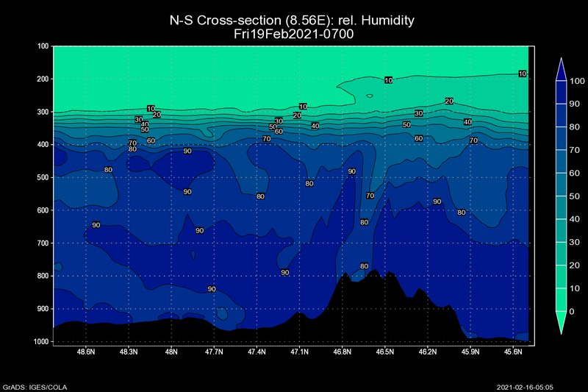Viewport: 588px width, 392px height.
Task: Click the timestamp '2021-02-16-05:05'
Action: 525,388
